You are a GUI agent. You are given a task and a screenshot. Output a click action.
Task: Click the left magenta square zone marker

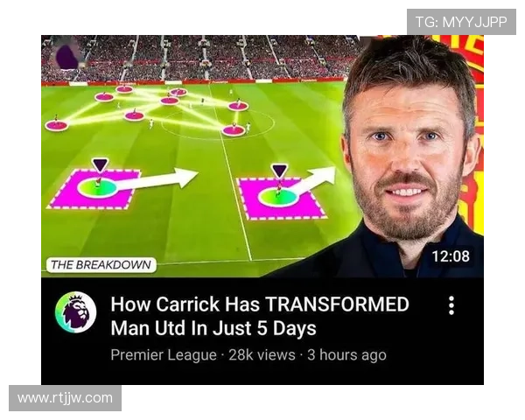[x=94, y=190]
